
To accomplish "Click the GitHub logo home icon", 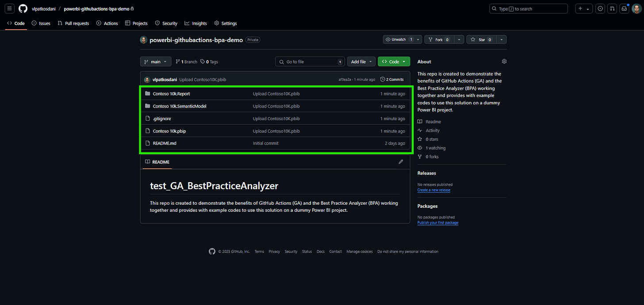I will 23,8.
